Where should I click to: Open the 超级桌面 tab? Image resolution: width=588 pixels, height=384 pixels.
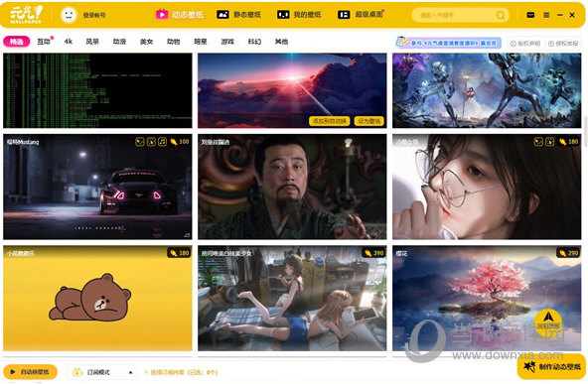coord(361,15)
